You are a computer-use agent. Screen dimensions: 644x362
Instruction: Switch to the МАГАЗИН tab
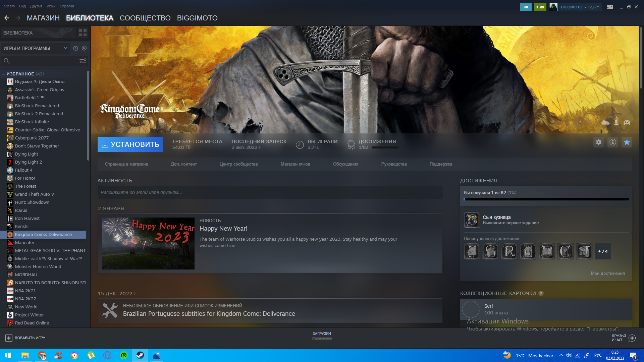point(43,18)
